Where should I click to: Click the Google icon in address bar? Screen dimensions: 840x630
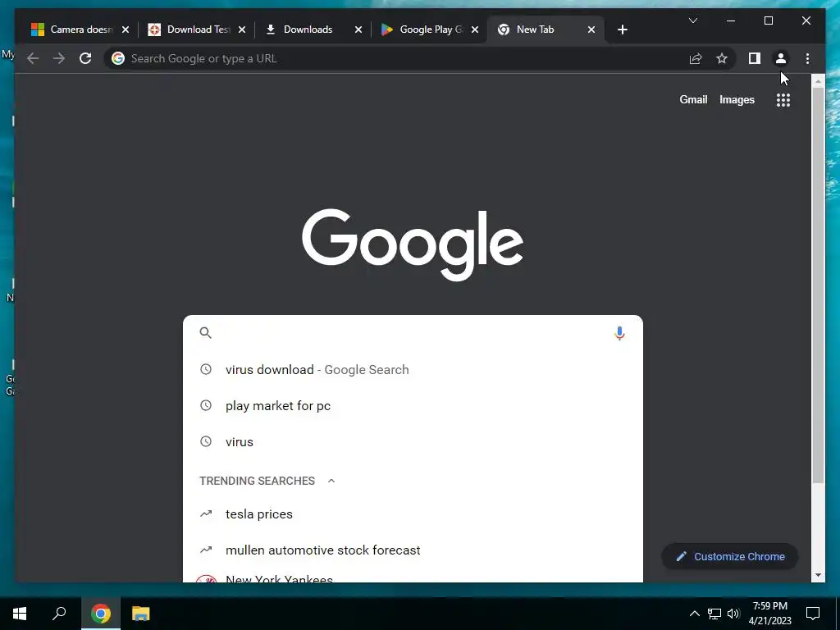(x=118, y=58)
